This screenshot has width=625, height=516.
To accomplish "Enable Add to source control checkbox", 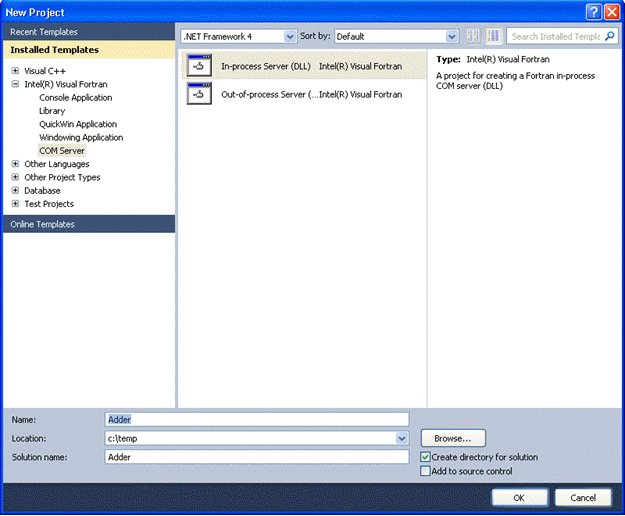I will pos(425,471).
